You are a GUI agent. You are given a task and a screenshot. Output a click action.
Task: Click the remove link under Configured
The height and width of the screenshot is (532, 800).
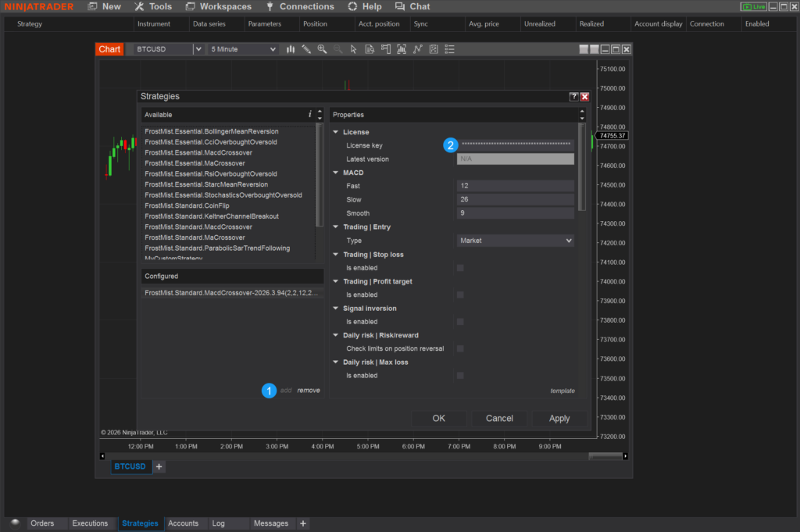click(309, 391)
